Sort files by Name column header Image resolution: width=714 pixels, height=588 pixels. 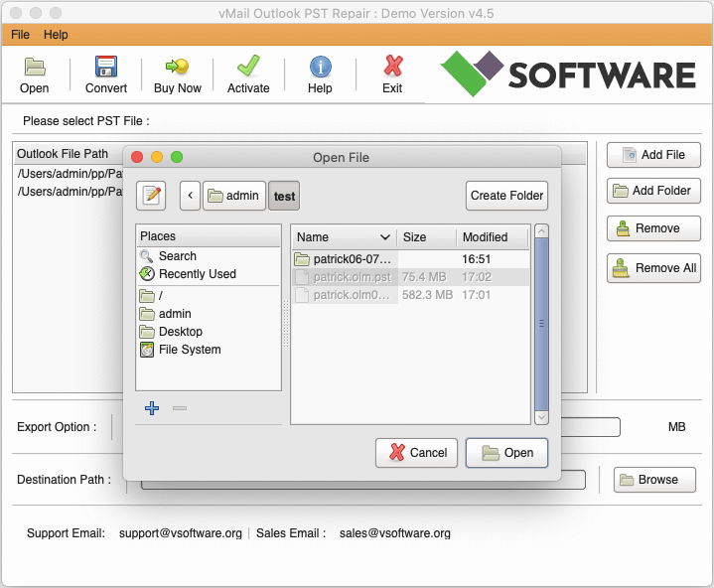point(344,236)
